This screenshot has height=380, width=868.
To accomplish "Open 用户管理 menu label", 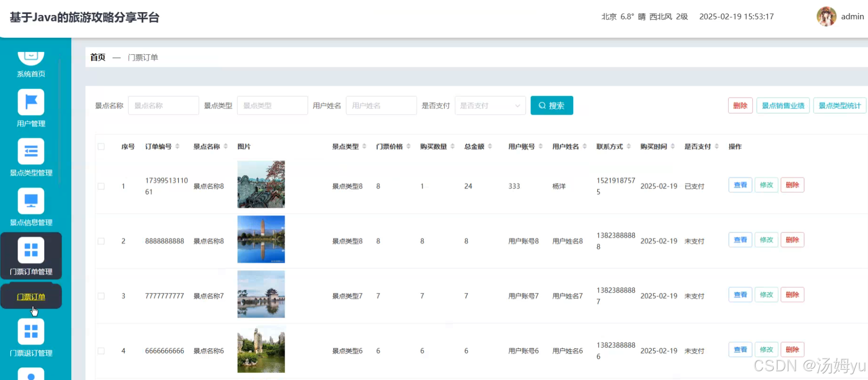I will (x=31, y=124).
